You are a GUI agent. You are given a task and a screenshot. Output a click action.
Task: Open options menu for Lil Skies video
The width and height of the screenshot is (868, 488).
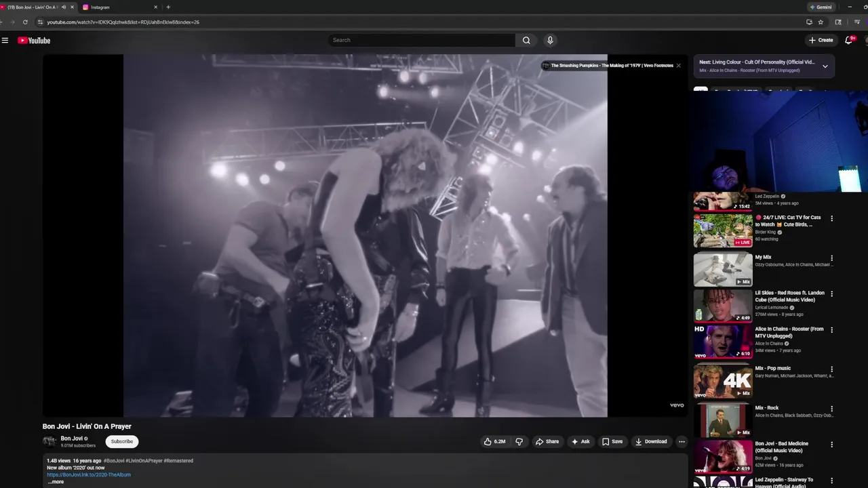[x=831, y=294]
